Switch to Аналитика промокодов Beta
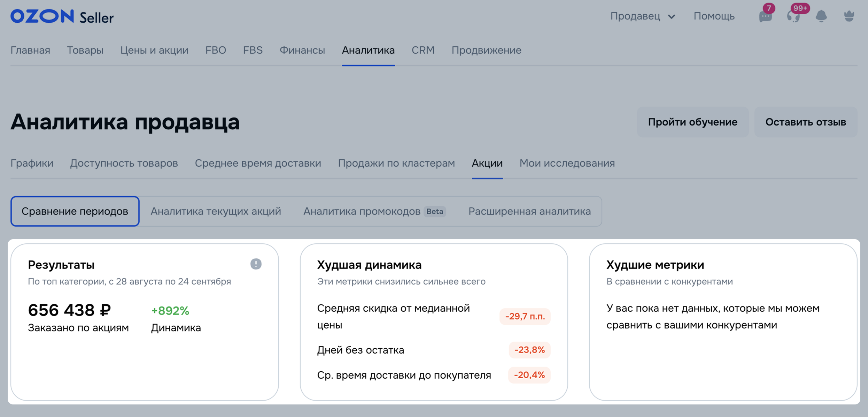Image resolution: width=868 pixels, height=417 pixels. pyautogui.click(x=374, y=211)
